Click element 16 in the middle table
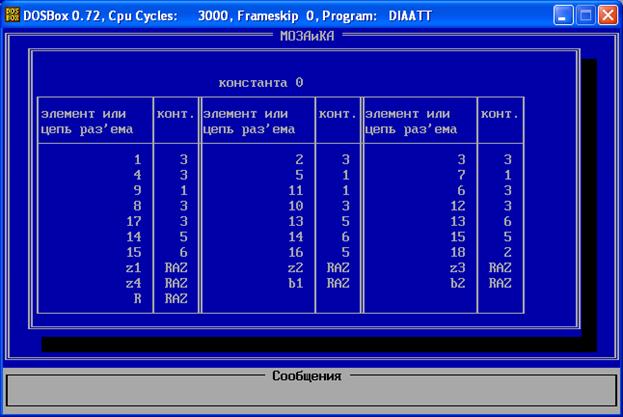Image resolution: width=623 pixels, height=417 pixels. pyautogui.click(x=295, y=252)
